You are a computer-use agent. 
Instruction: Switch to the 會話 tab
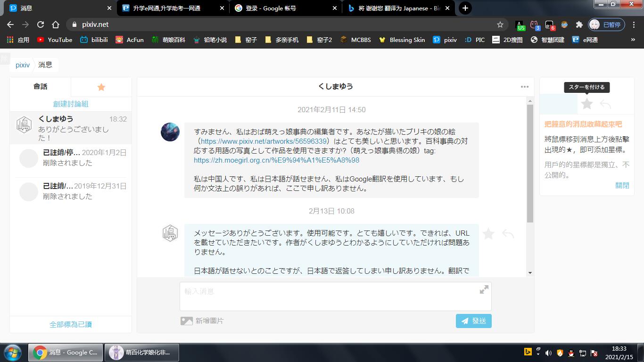41,87
